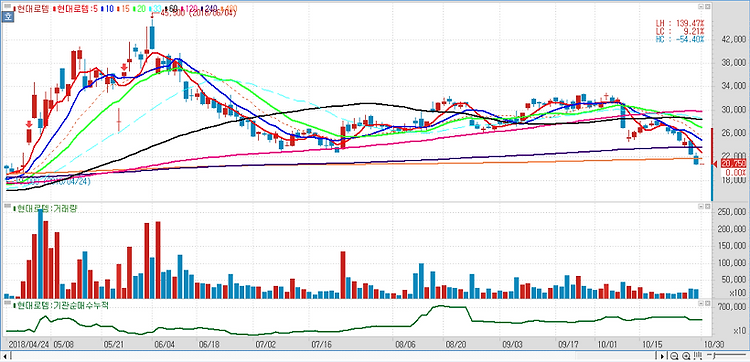Viewport: 750px width, 362px height.
Task: Select the 33-day moving average legend
Action: click(155, 9)
